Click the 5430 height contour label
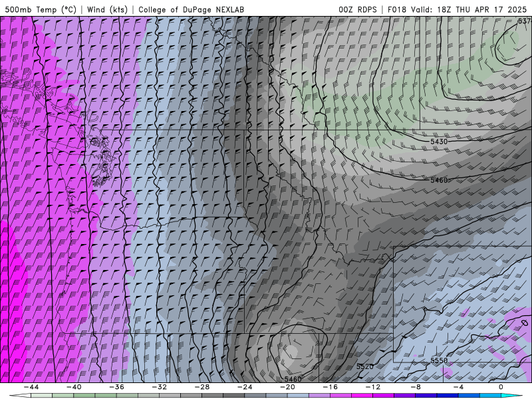 439,142
